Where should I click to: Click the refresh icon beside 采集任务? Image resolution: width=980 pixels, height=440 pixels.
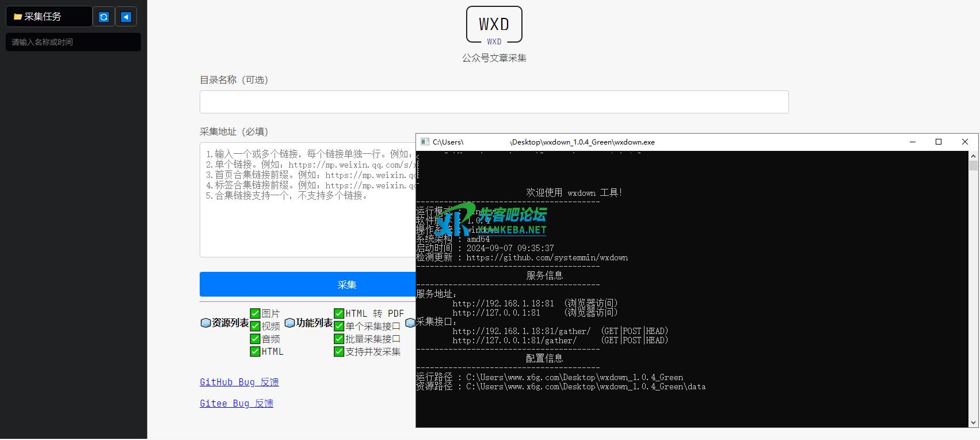click(104, 17)
